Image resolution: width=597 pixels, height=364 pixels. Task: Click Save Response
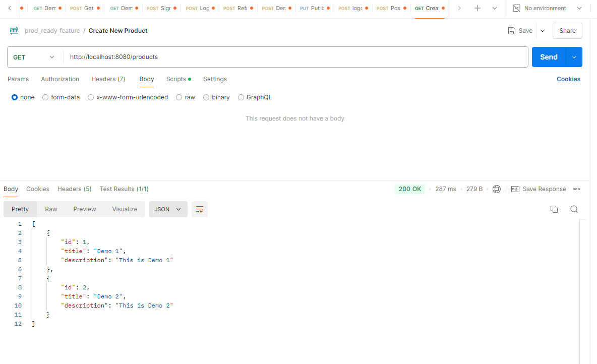point(539,189)
